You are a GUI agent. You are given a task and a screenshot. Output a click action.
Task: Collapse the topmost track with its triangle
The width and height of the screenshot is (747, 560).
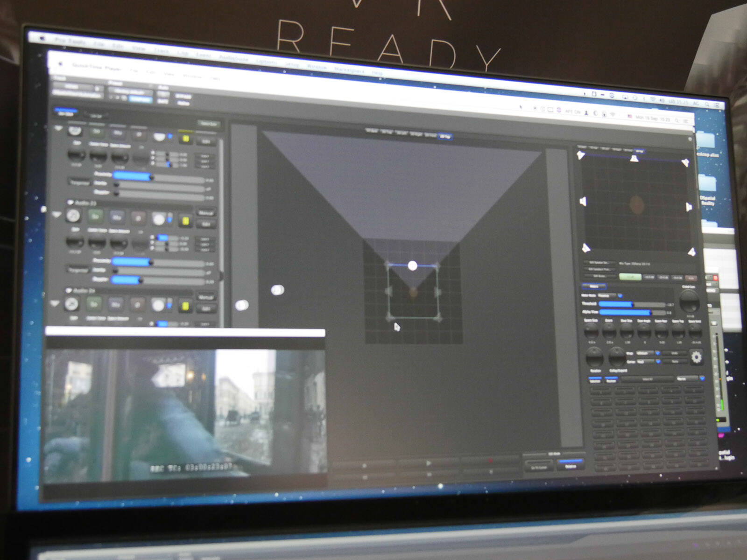(58, 128)
